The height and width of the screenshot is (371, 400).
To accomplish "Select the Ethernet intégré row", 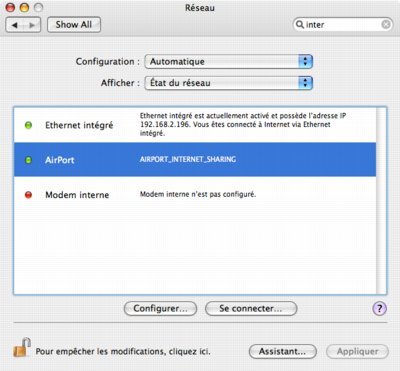I will coord(195,125).
